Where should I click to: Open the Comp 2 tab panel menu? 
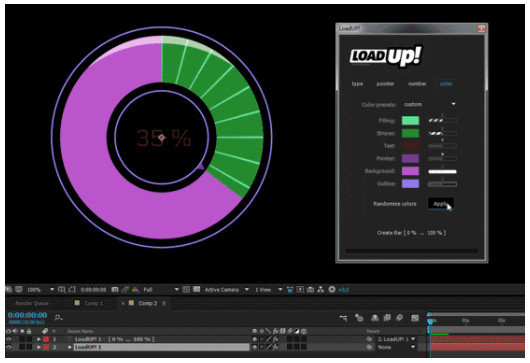tap(164, 303)
